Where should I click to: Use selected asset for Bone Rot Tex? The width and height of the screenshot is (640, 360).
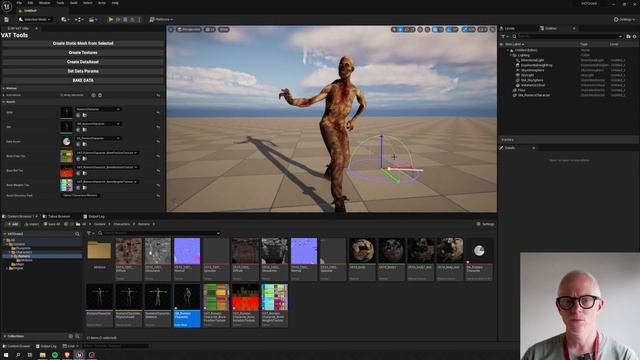click(x=78, y=173)
